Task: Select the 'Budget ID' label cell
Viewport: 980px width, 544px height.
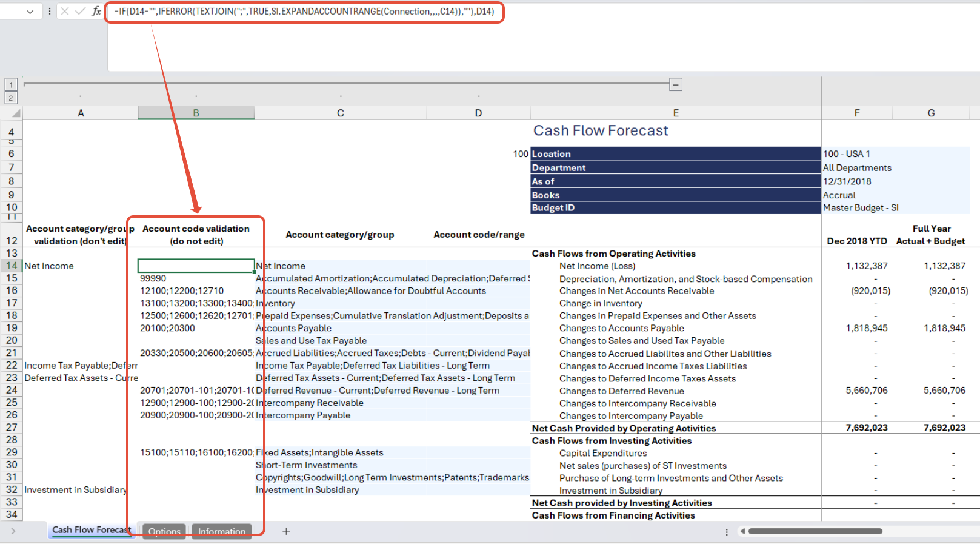Action: click(x=676, y=207)
